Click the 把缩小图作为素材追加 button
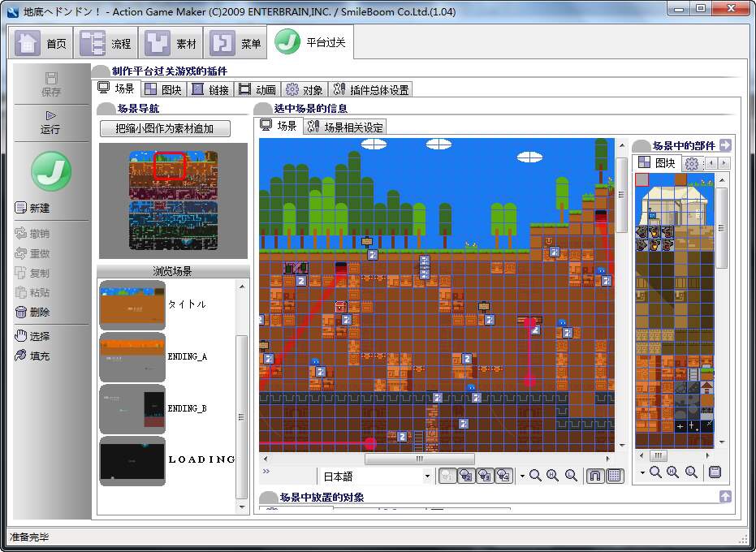This screenshot has width=756, height=552. (165, 128)
